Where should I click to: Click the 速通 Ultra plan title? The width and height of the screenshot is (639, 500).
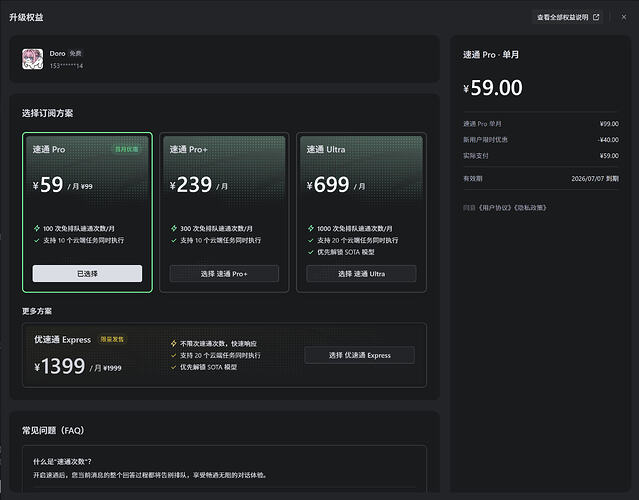point(326,149)
